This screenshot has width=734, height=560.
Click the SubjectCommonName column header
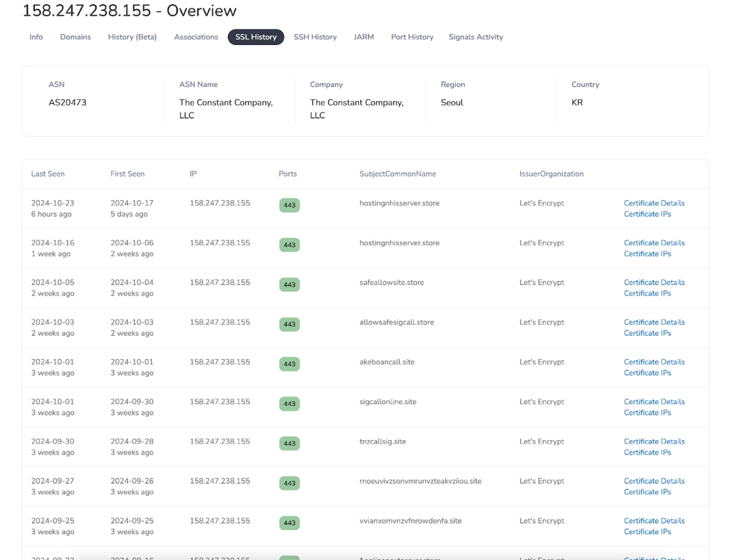[398, 174]
